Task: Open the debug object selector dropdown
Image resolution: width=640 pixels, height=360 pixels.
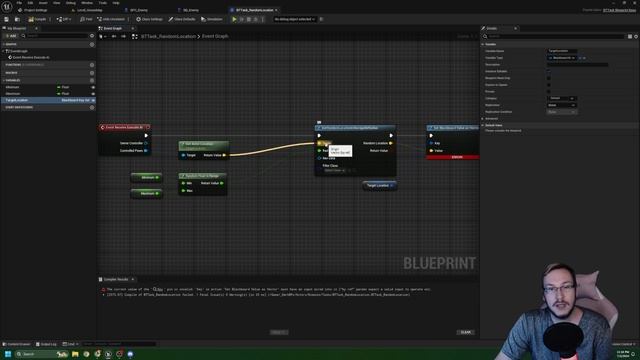Action: 294,19
